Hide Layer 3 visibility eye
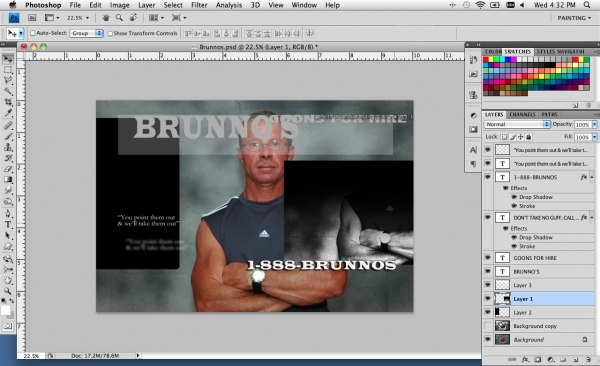 coord(488,285)
